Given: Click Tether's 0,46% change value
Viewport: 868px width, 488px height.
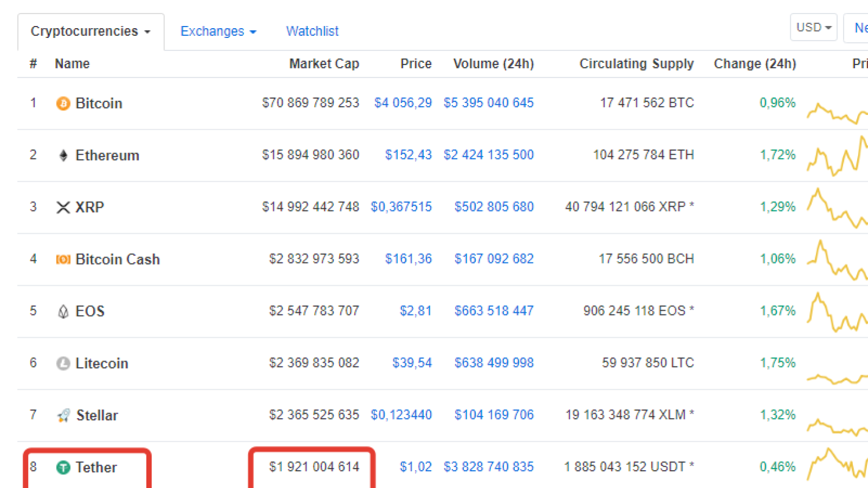Looking at the screenshot, I should pos(777,467).
